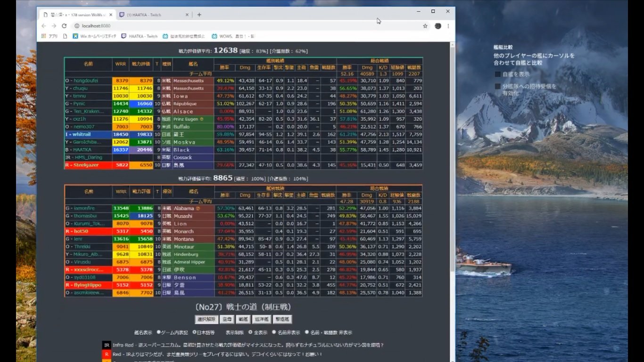Viewport: 644px width, 362px height.
Task: Click ship name Musashi
Action: 183,216
